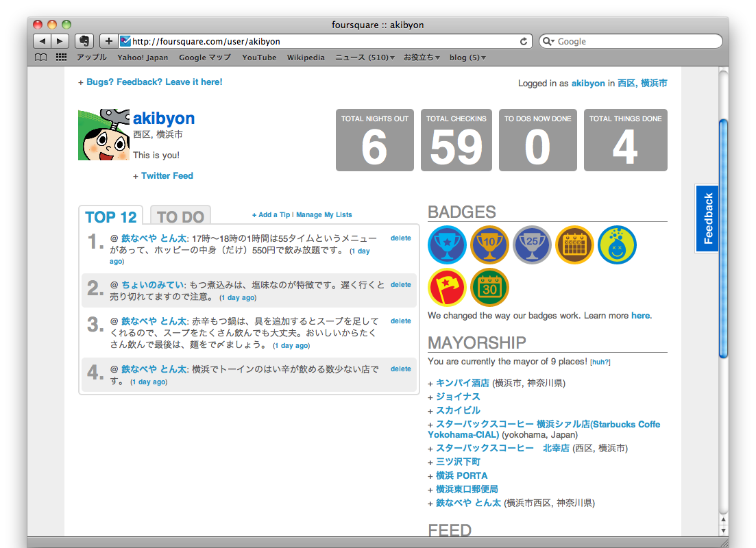Expand the お役立ち bookmarks folder

422,58
